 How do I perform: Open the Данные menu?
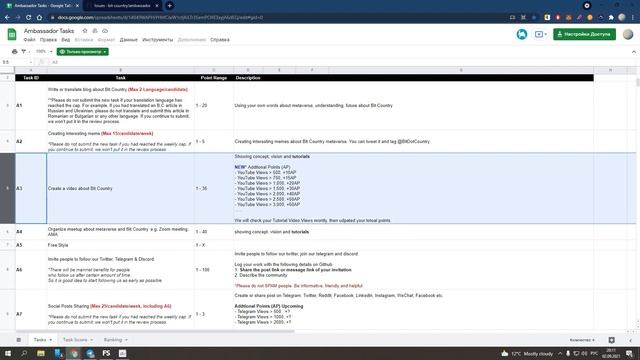coord(128,40)
